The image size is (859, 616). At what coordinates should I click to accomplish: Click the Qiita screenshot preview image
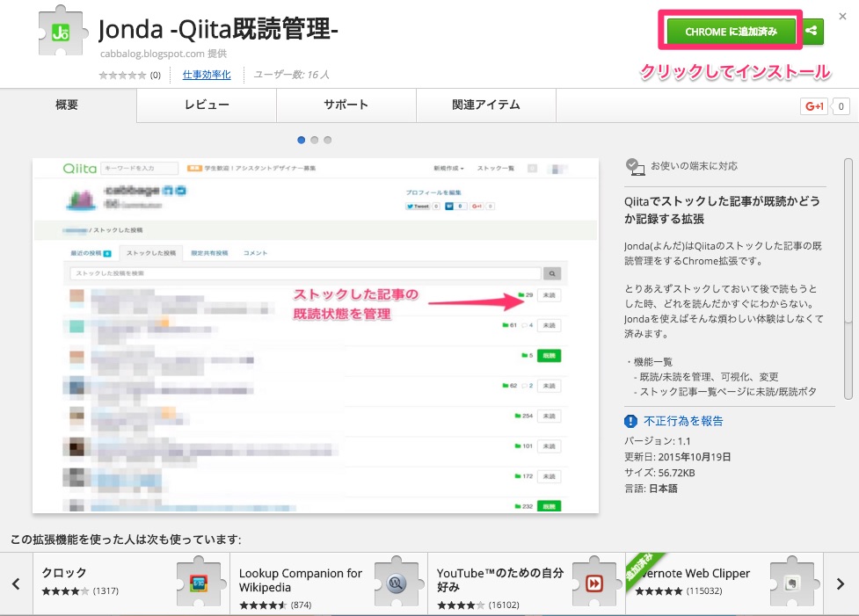point(316,336)
